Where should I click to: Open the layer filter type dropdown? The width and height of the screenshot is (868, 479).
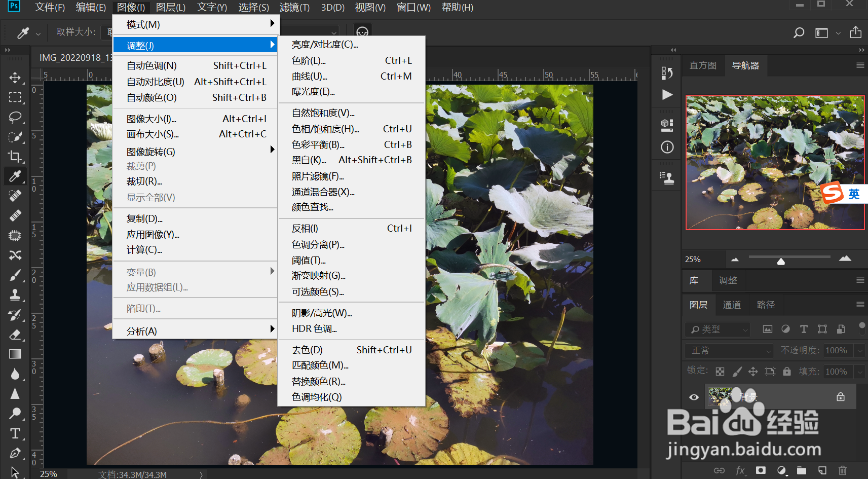pyautogui.click(x=718, y=329)
